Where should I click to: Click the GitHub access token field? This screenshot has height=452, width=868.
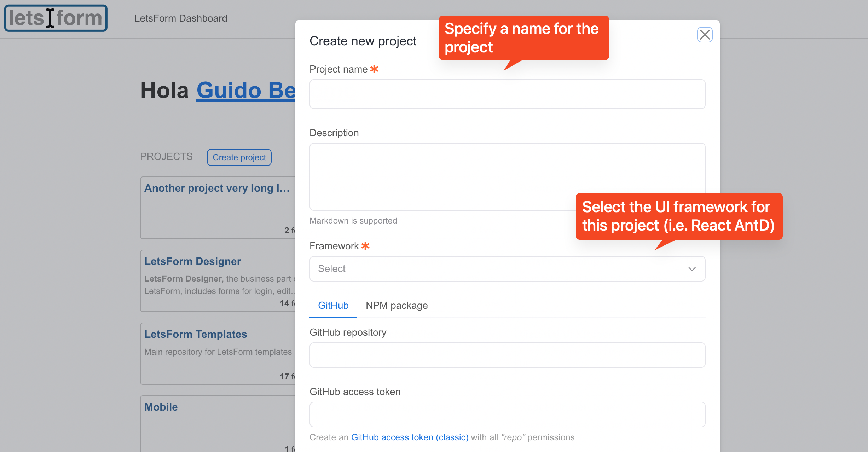(507, 415)
